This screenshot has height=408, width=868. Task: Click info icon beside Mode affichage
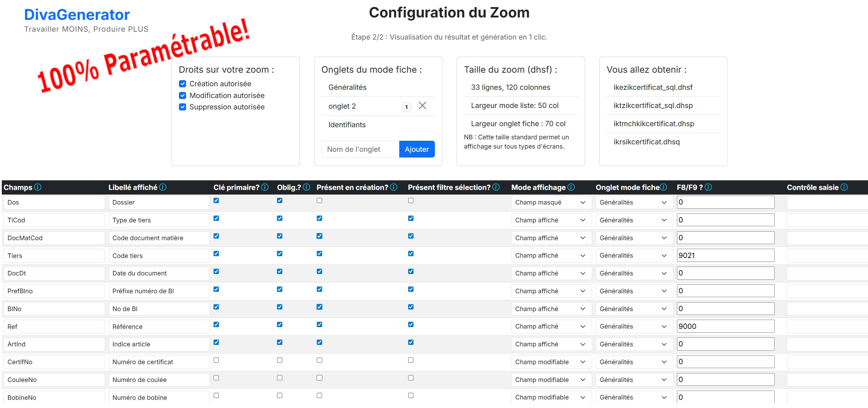coord(571,187)
